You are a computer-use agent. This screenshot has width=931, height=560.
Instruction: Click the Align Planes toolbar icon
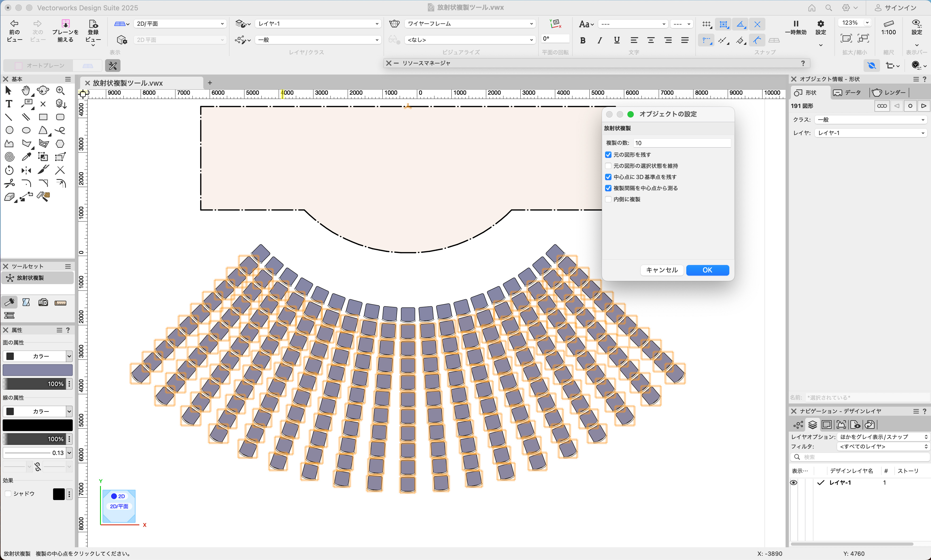65,24
